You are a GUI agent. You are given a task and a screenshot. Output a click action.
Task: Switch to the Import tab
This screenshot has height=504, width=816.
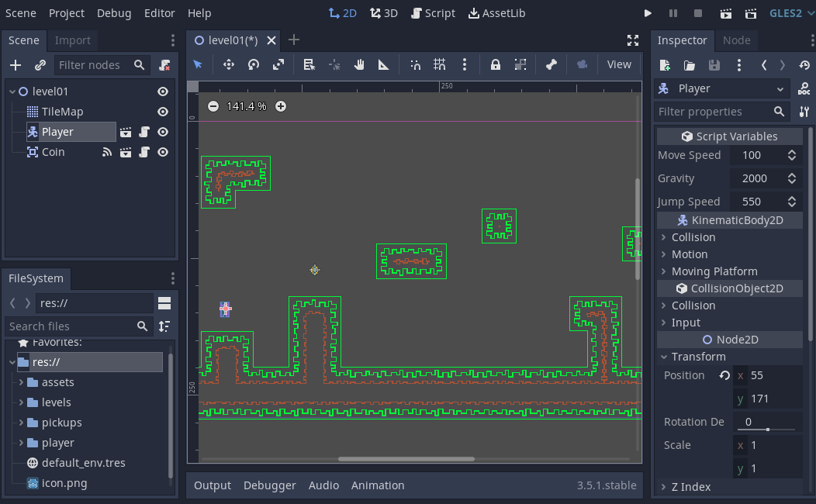(x=72, y=40)
